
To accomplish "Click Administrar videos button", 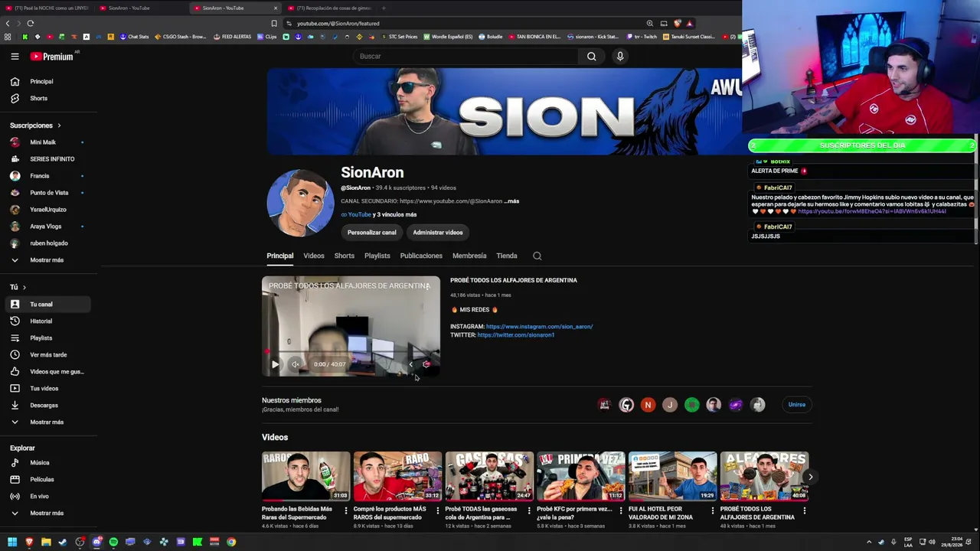I will pyautogui.click(x=438, y=233).
